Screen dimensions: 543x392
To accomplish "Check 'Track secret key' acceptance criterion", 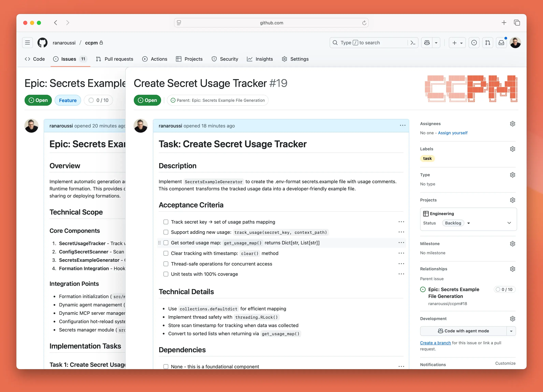I will [166, 222].
